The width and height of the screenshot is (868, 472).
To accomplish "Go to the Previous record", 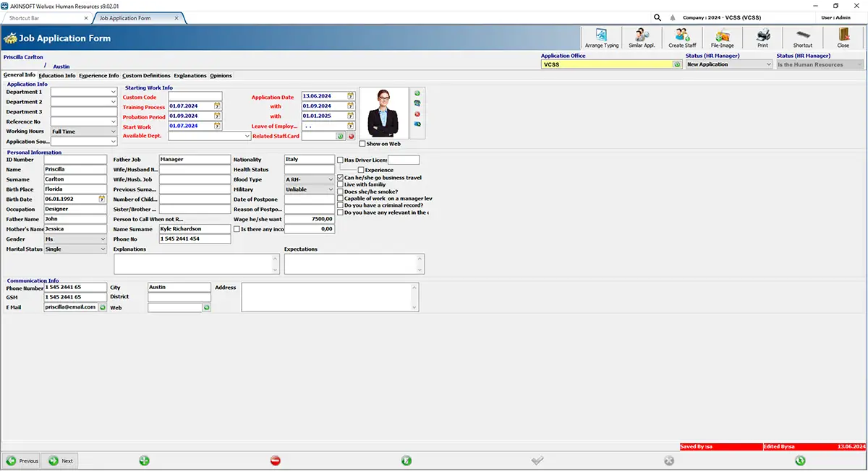I will click(22, 460).
